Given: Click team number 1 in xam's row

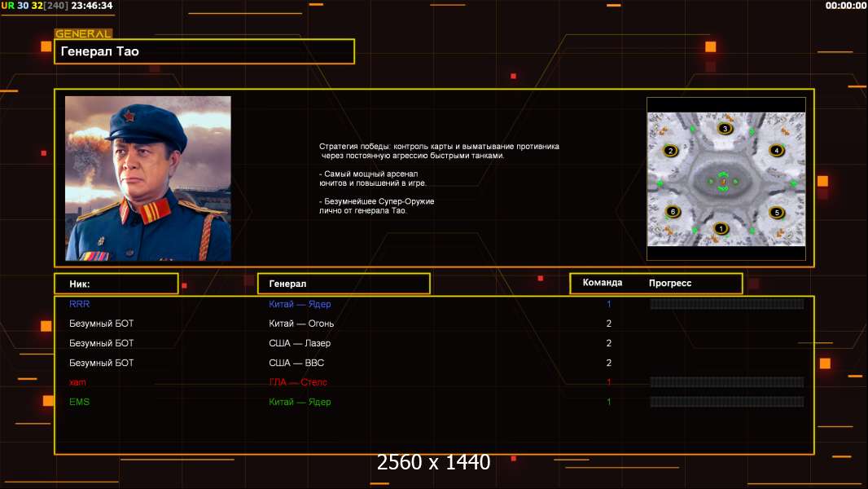Looking at the screenshot, I should [608, 382].
